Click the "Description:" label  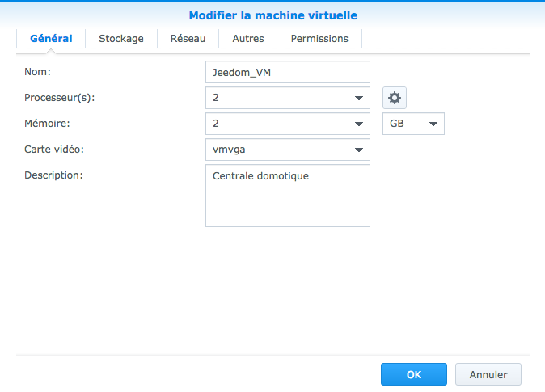pos(54,175)
